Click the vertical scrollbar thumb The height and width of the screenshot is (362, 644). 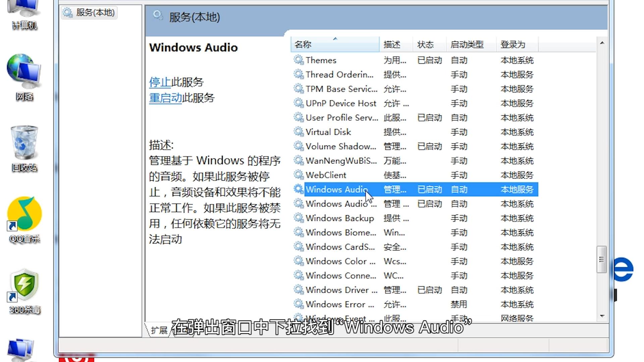(x=602, y=259)
